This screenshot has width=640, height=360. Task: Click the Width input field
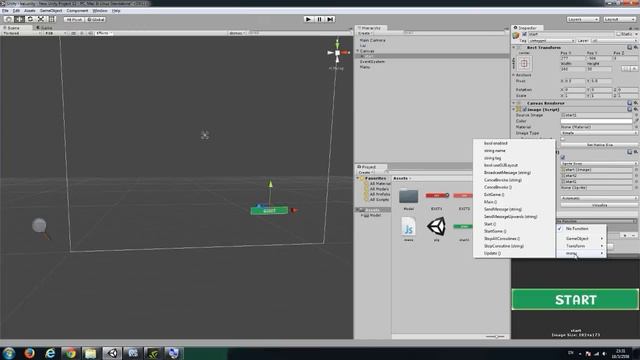[x=573, y=69]
